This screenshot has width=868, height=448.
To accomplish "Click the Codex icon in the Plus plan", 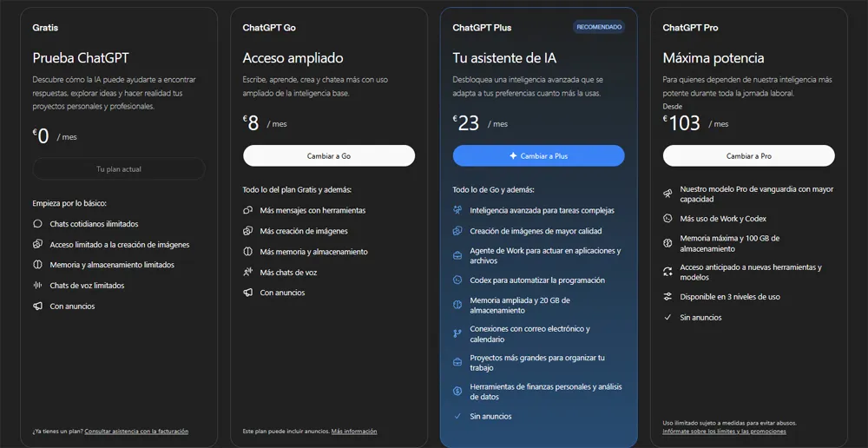I will pyautogui.click(x=457, y=280).
